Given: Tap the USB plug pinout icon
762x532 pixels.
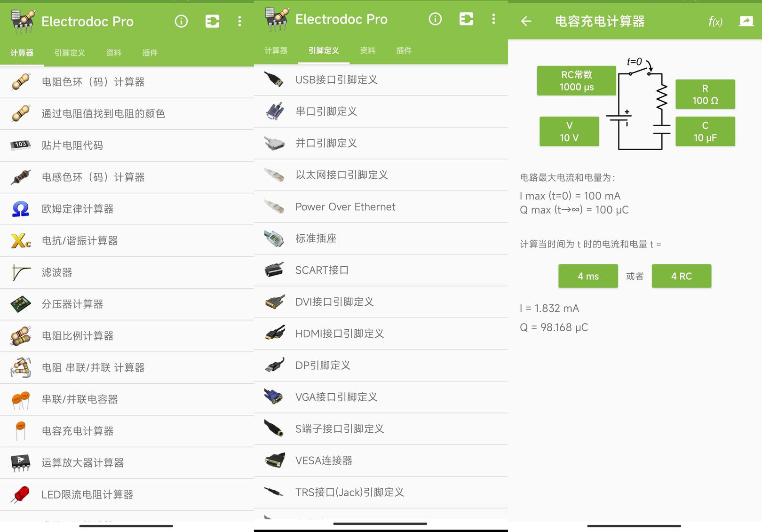Looking at the screenshot, I should (x=274, y=79).
